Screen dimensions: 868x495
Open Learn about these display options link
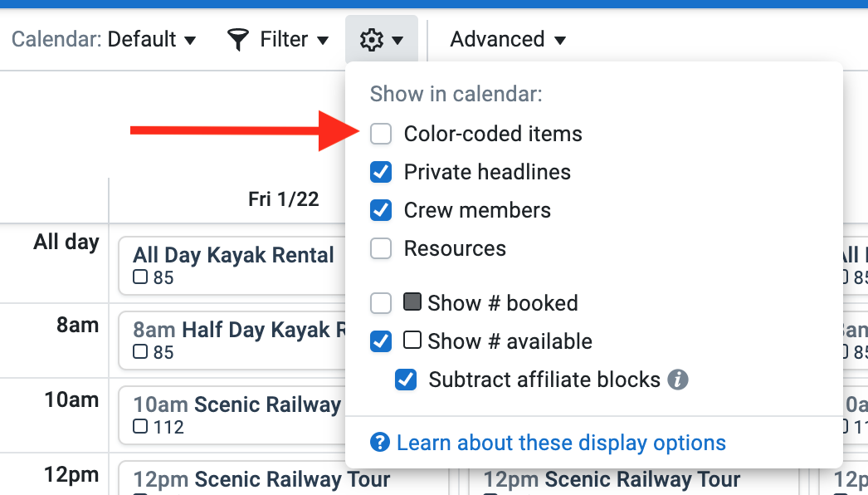(x=561, y=443)
